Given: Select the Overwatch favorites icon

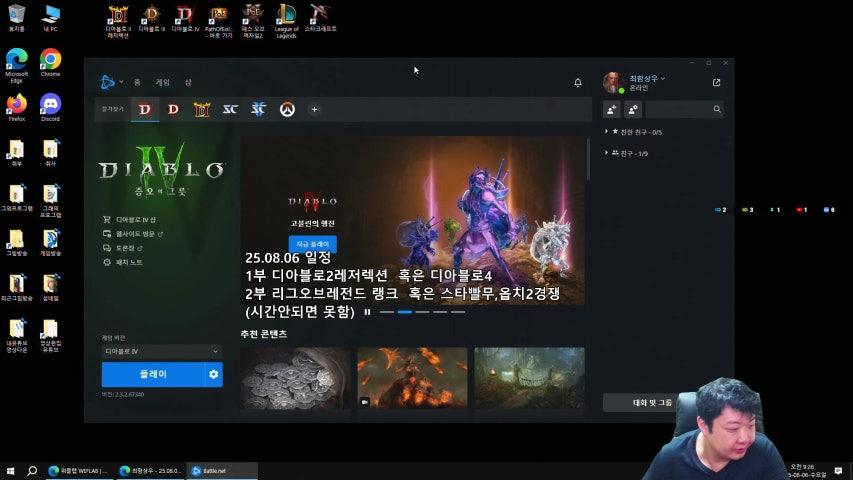Looking at the screenshot, I should point(287,109).
